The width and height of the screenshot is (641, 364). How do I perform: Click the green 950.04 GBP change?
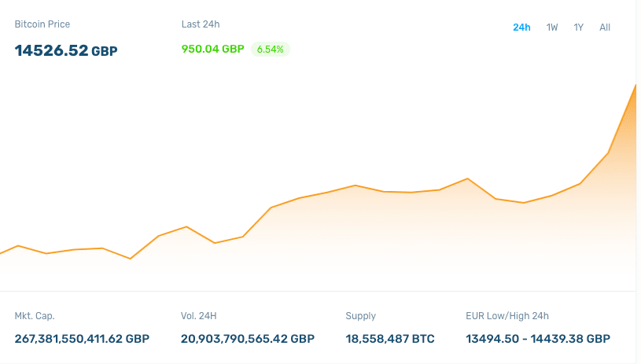[x=212, y=49]
